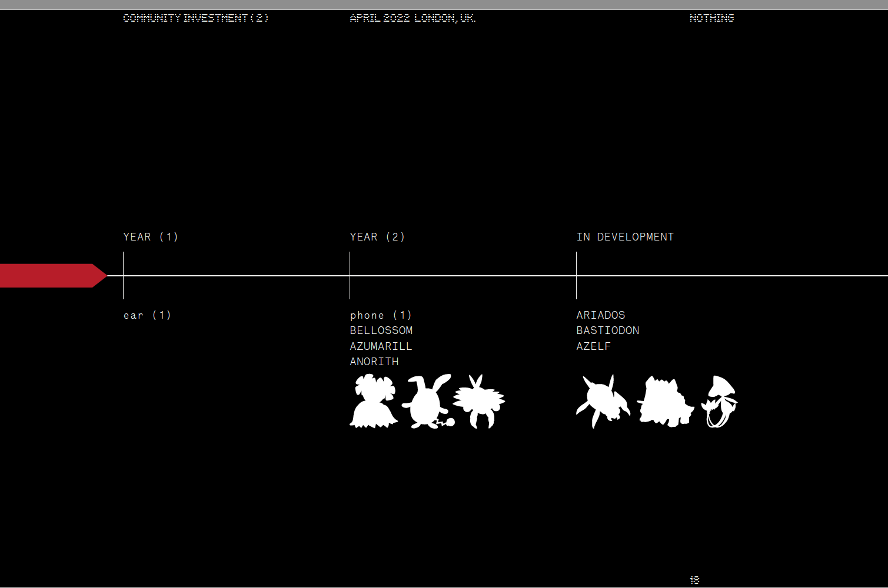This screenshot has height=588, width=888.
Task: Click the YEAR (2) timeline tick mark
Action: tap(350, 276)
